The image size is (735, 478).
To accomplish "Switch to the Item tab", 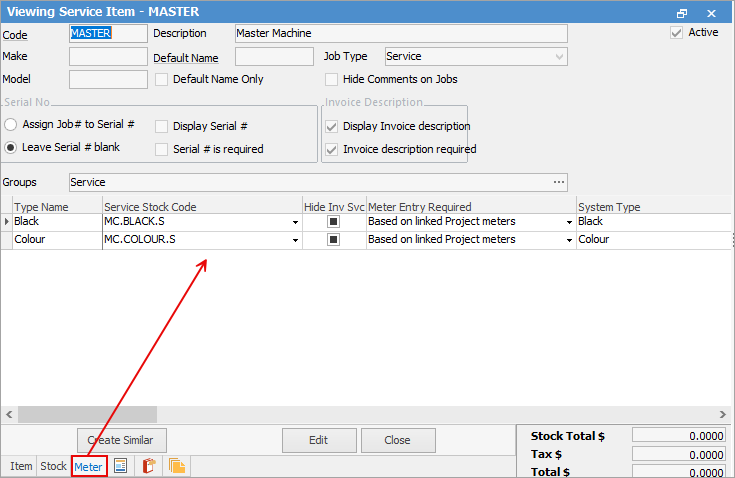I will click(x=21, y=466).
